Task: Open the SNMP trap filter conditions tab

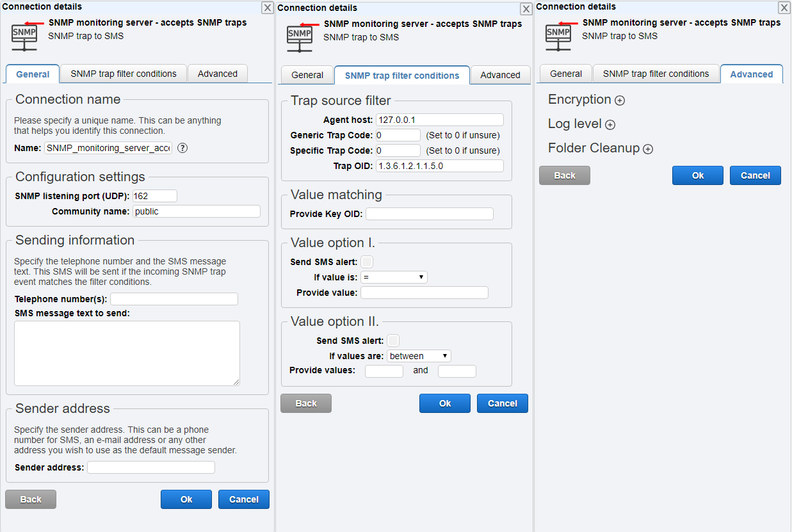Action: pos(124,74)
